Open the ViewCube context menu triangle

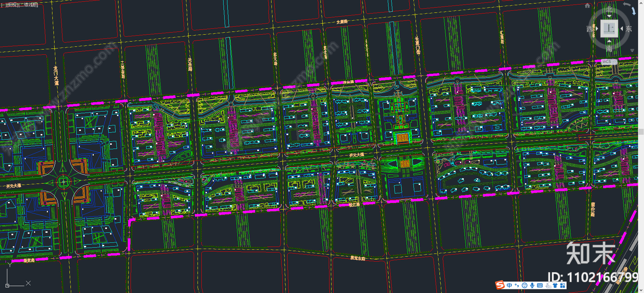click(x=632, y=51)
